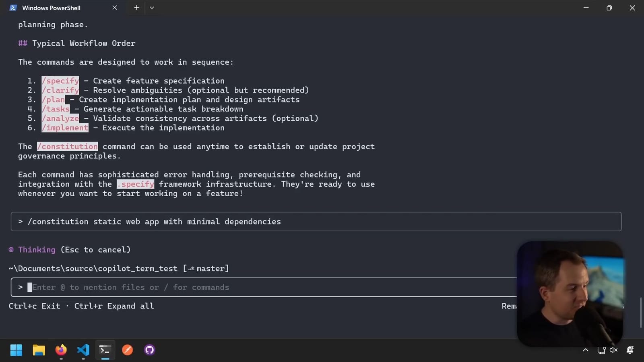The image size is (644, 362).
Task: Open the orange app icon on the taskbar
Action: point(127,350)
